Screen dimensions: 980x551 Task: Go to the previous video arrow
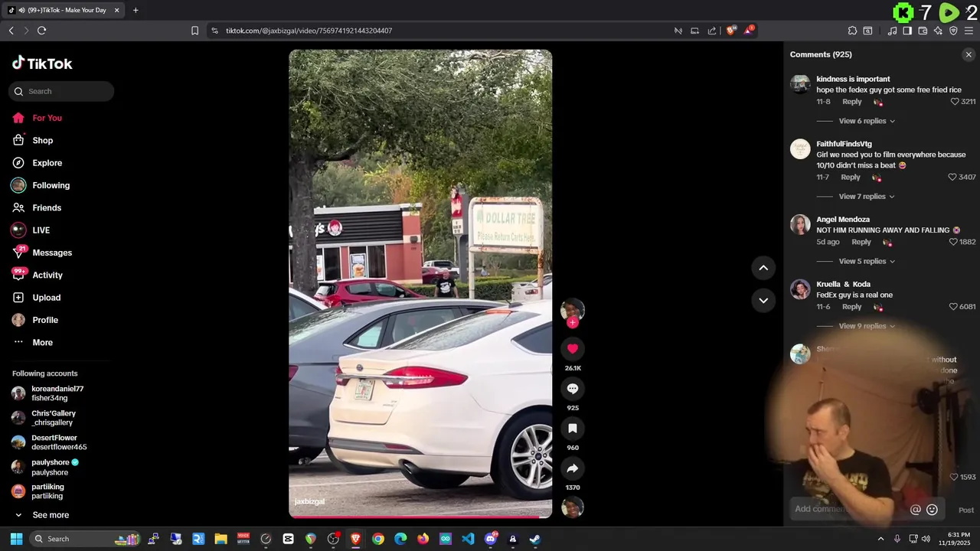click(x=763, y=268)
